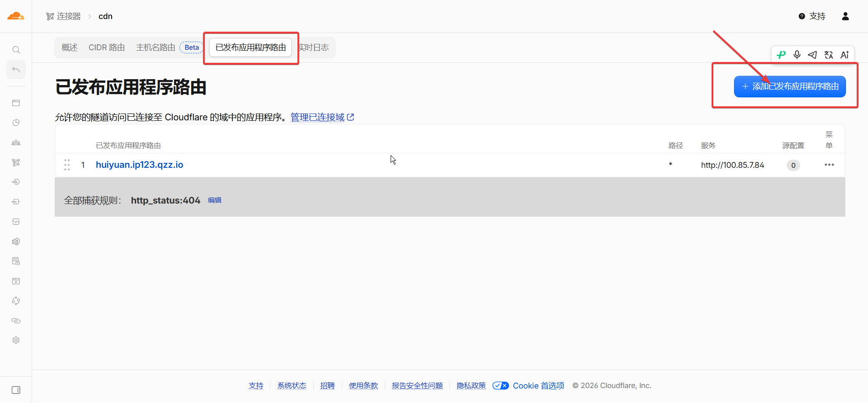This screenshot has height=403, width=868.
Task: Open the chain link sidebar icon
Action: click(x=16, y=321)
